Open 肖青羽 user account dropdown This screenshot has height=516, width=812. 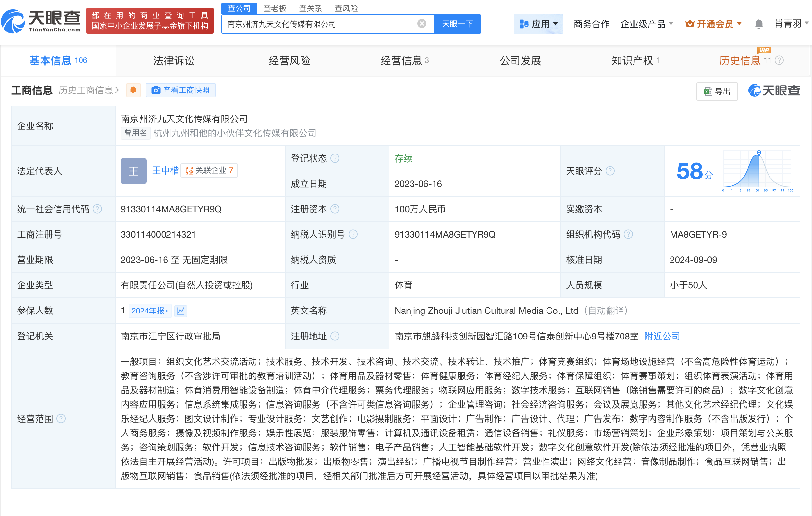point(791,23)
